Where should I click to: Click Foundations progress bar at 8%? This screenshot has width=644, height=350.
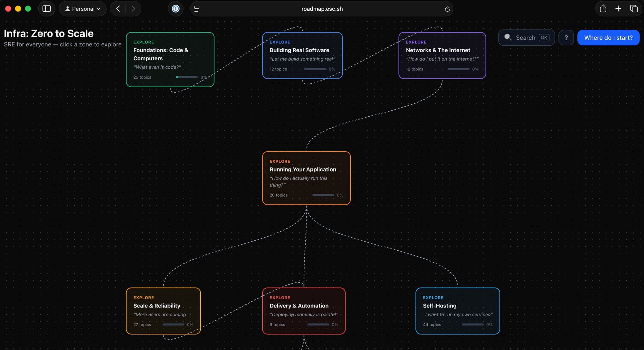point(187,77)
